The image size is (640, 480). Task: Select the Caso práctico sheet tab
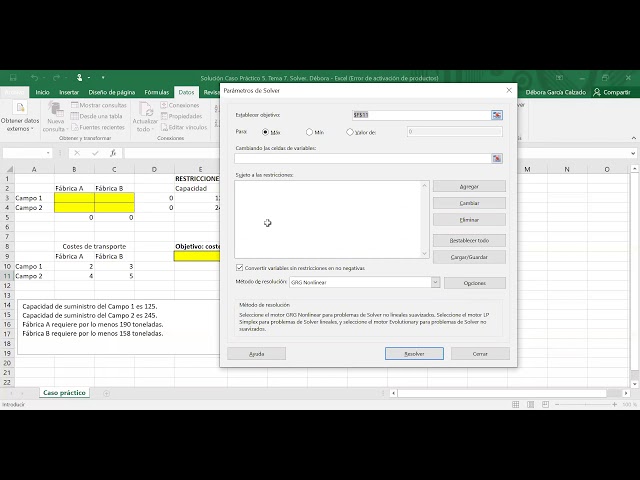tap(64, 393)
